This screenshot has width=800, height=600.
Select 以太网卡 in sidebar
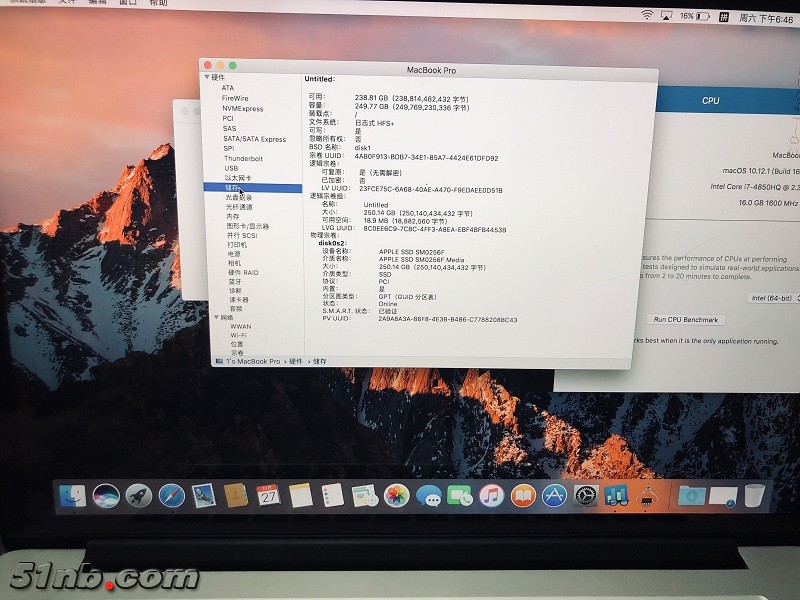tap(238, 178)
